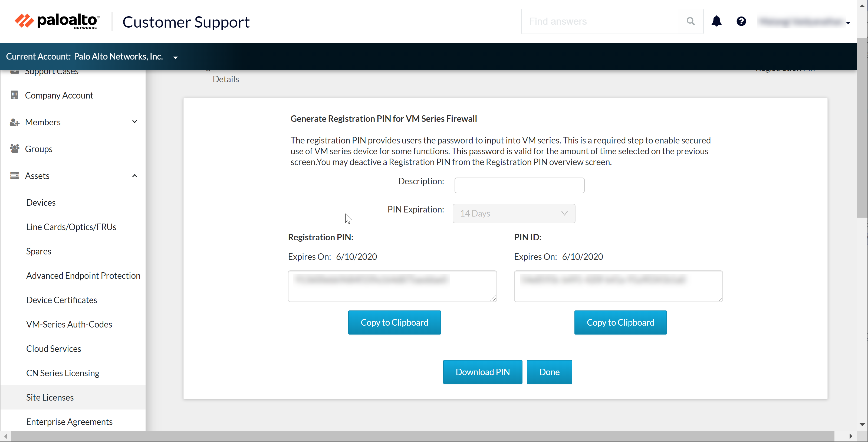Image resolution: width=868 pixels, height=442 pixels.
Task: Go to VM-Series Auth-Codes
Action: 69,324
